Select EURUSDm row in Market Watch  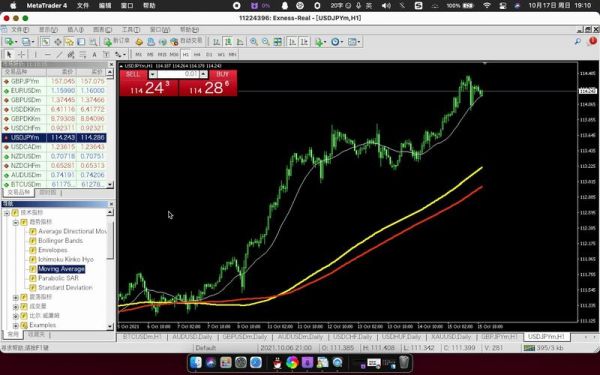point(54,91)
